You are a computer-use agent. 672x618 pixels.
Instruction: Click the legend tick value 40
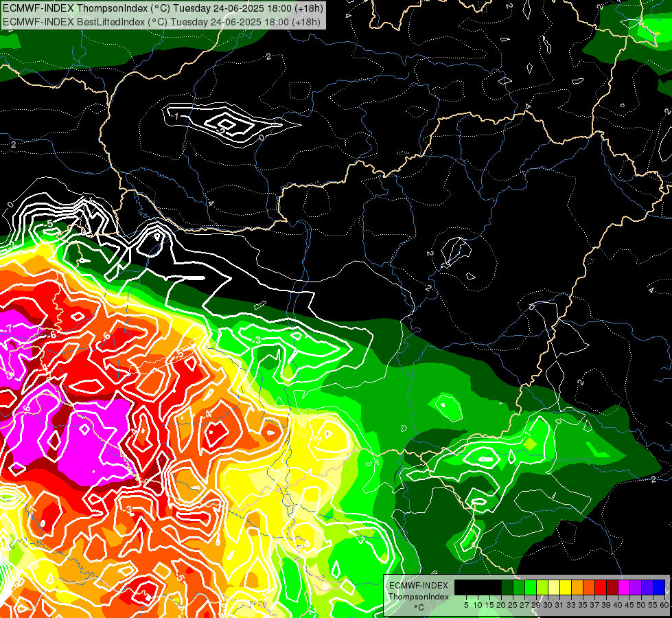pos(617,605)
